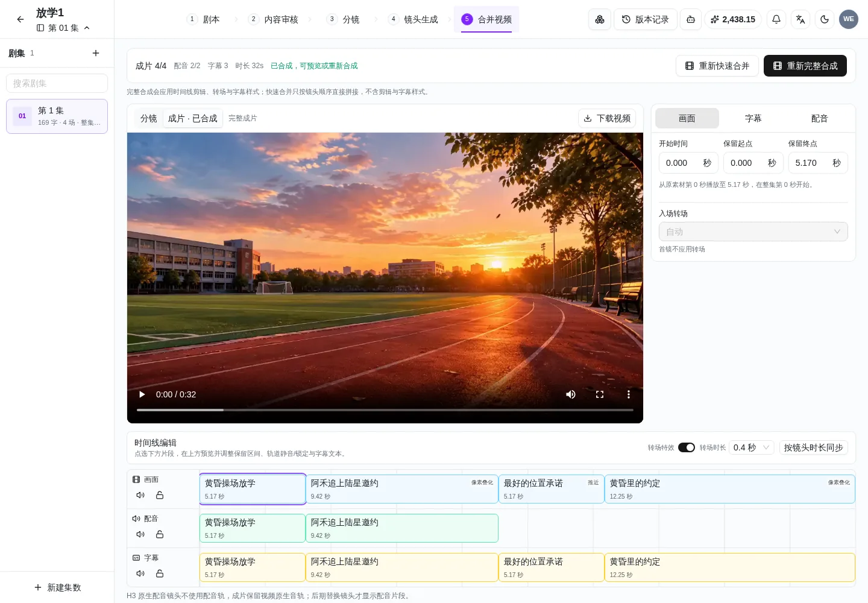Mute the 字幕 track speaker icon

tap(140, 573)
